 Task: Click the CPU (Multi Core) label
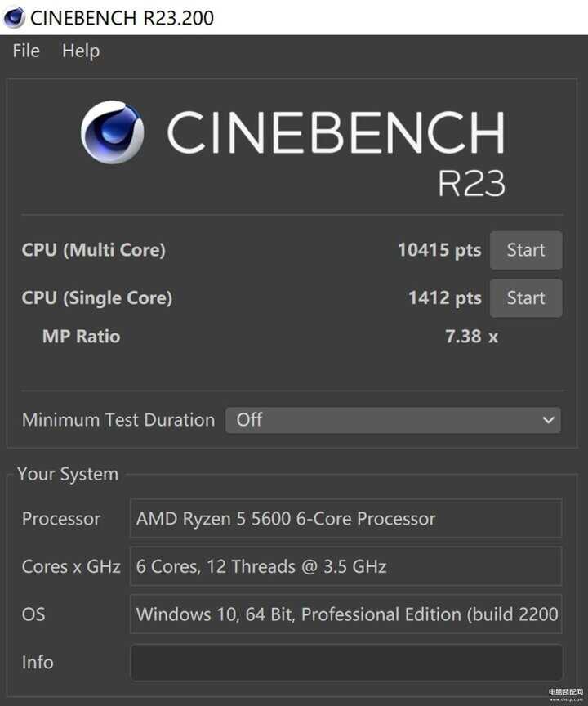pyautogui.click(x=94, y=250)
